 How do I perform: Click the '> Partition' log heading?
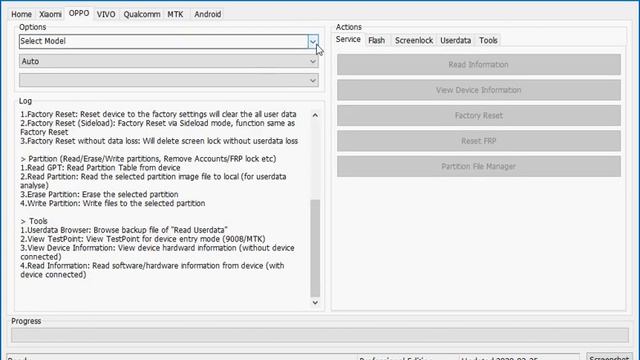click(148, 159)
